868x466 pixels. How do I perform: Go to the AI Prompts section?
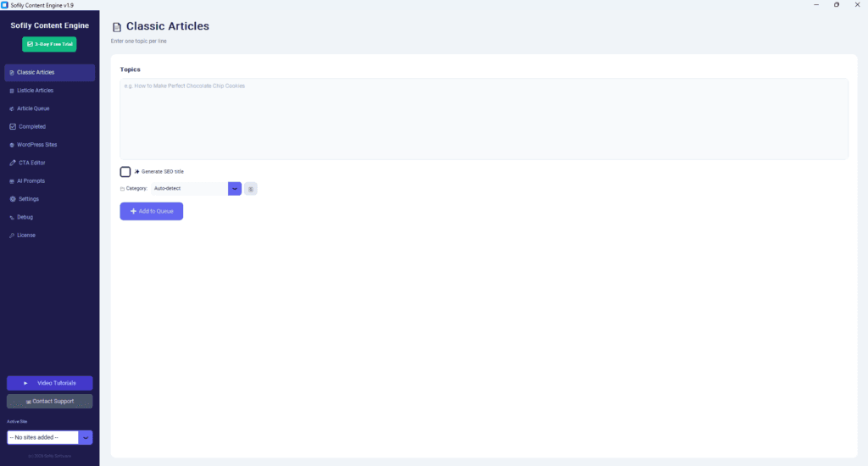31,180
